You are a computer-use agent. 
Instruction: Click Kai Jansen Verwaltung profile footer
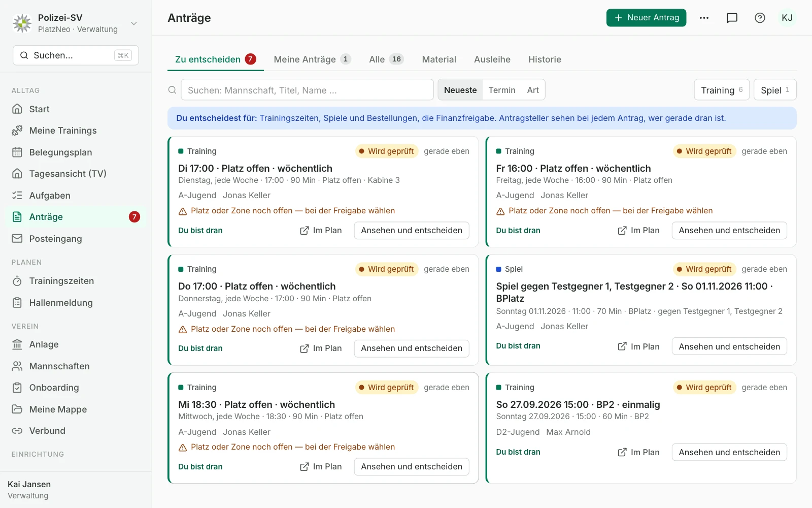click(76, 490)
